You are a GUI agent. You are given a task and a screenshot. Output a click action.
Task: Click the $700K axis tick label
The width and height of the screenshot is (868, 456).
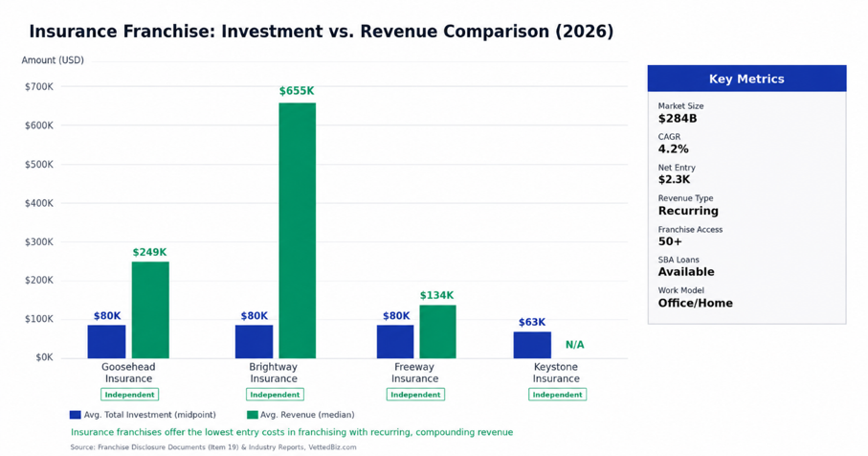pos(39,86)
